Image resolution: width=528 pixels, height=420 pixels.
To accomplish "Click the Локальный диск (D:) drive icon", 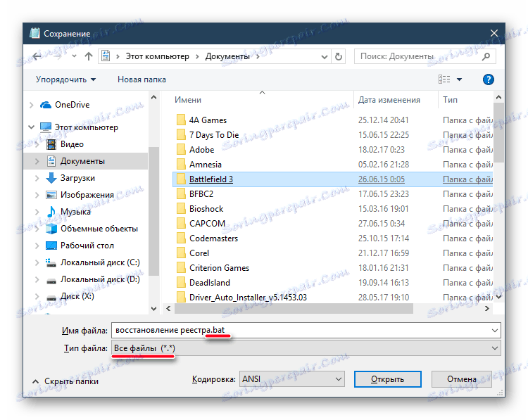I will [x=51, y=280].
